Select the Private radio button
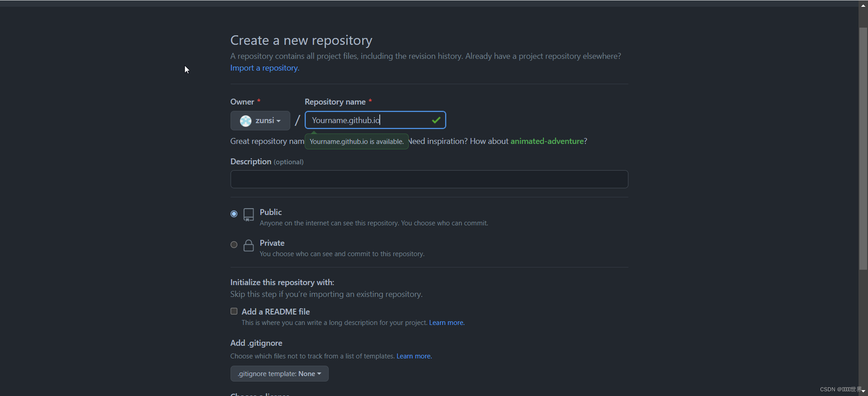Screen dimensions: 868x396 coord(234,245)
